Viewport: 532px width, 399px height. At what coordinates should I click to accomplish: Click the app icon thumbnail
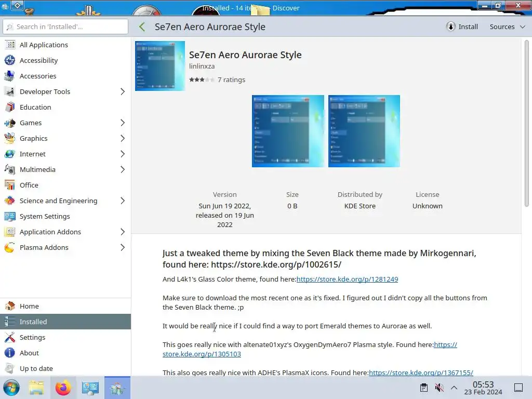[x=160, y=66]
